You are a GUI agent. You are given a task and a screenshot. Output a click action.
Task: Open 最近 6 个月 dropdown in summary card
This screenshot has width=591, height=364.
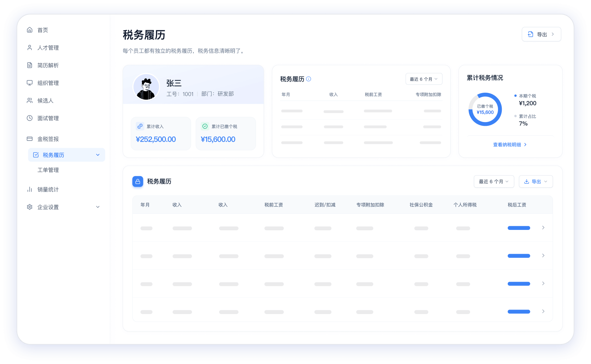coord(424,79)
